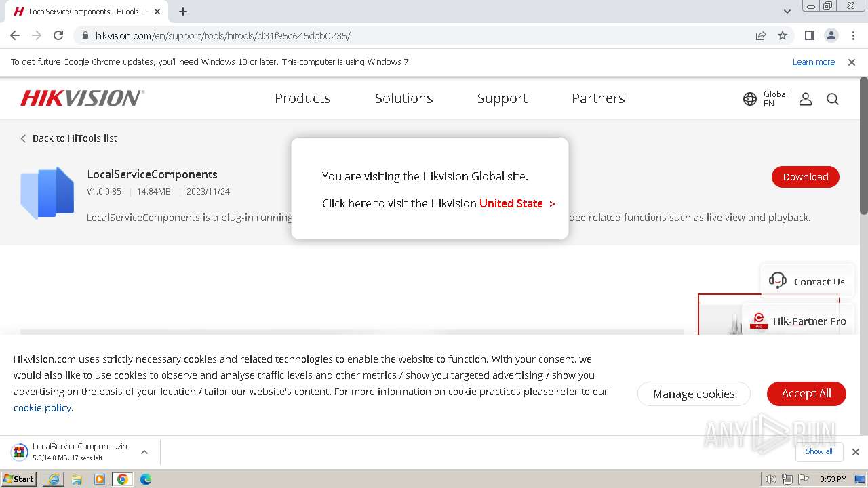Image resolution: width=868 pixels, height=488 pixels.
Task: Switch to Chrome in the taskbar
Action: 123,479
